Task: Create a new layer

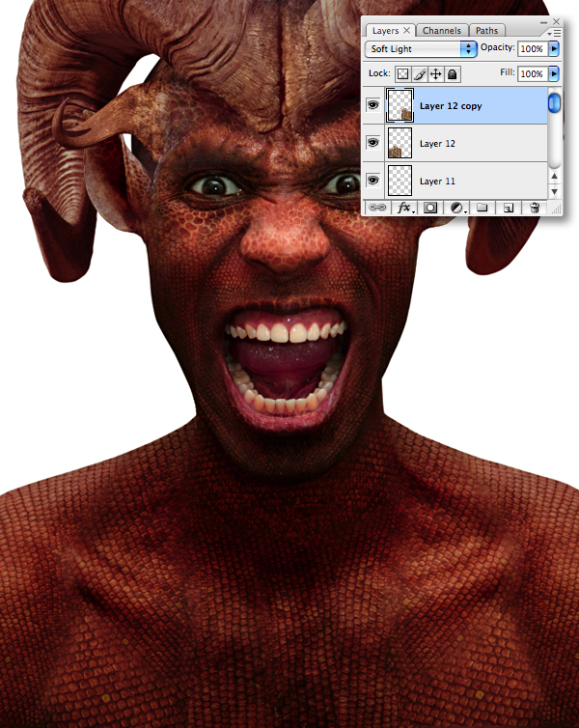Action: pos(508,208)
